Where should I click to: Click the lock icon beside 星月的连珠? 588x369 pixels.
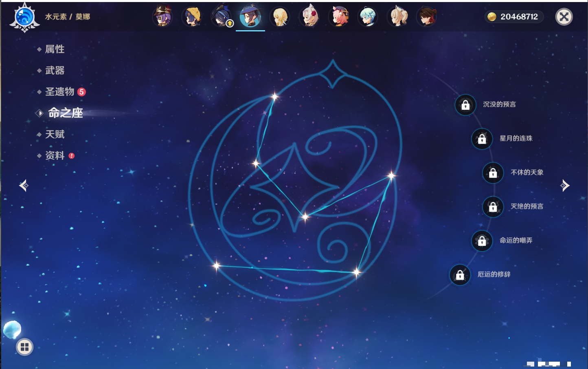[x=482, y=139]
